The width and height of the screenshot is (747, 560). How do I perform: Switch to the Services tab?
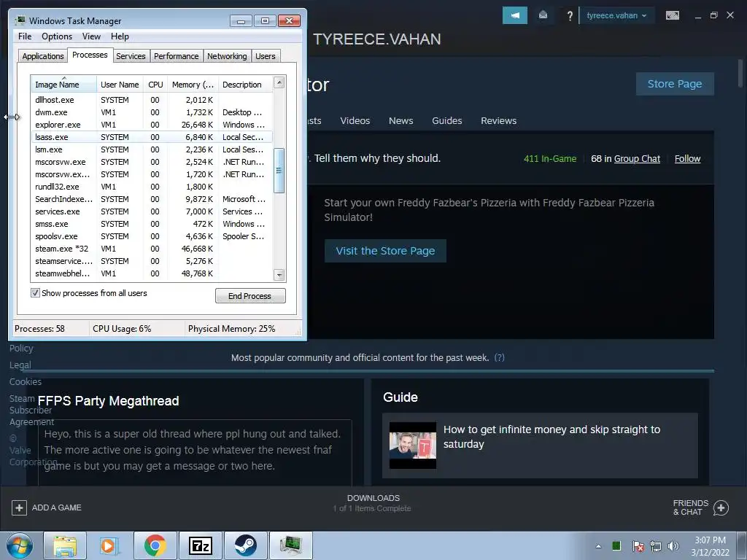(131, 56)
